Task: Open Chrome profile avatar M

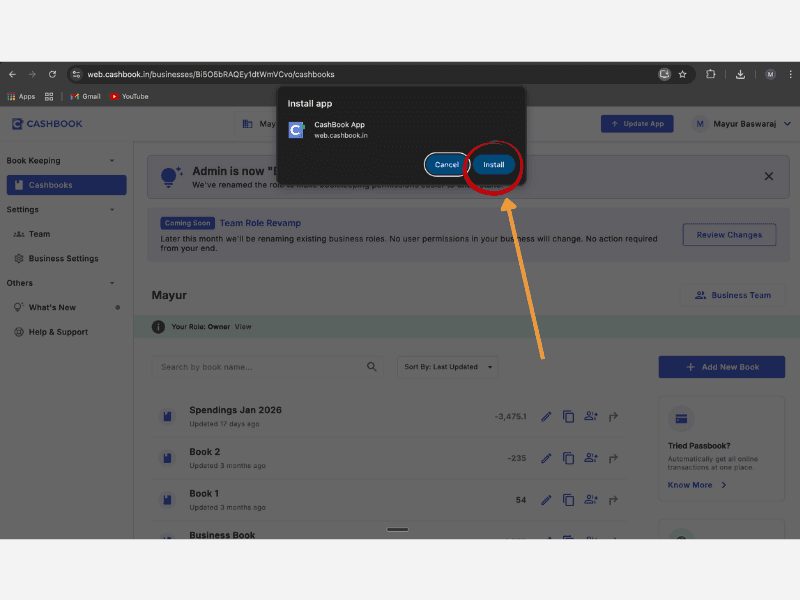Action: [770, 74]
